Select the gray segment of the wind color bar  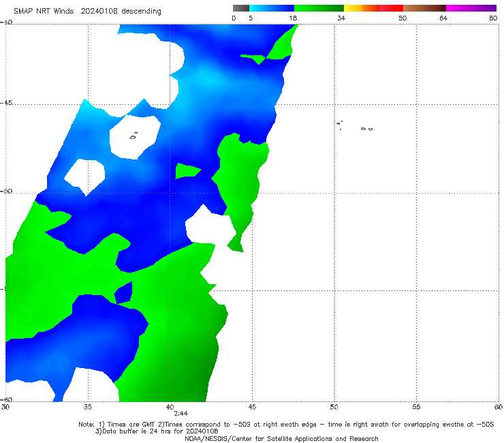[240, 8]
